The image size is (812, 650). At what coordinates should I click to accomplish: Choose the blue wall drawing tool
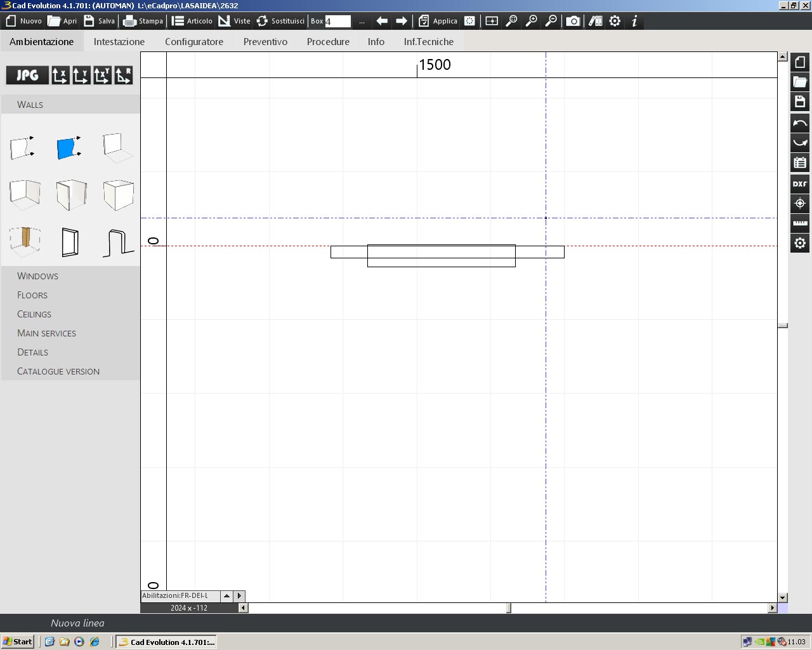tap(69, 147)
